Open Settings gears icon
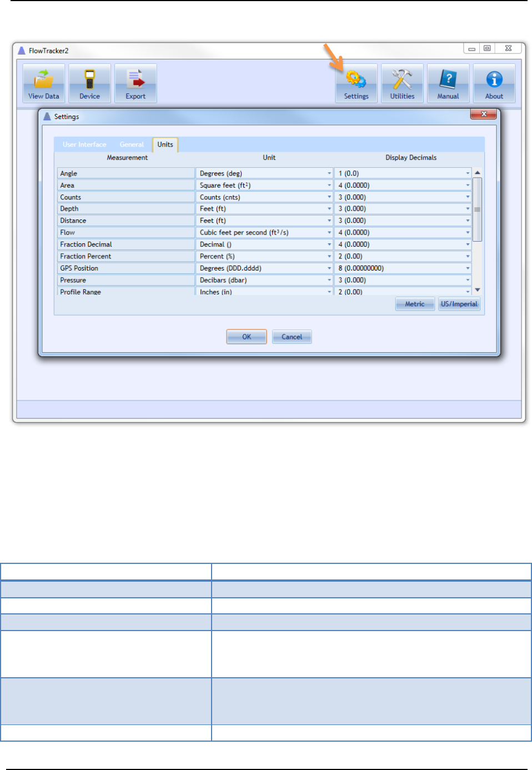The width and height of the screenshot is (532, 770). click(356, 83)
